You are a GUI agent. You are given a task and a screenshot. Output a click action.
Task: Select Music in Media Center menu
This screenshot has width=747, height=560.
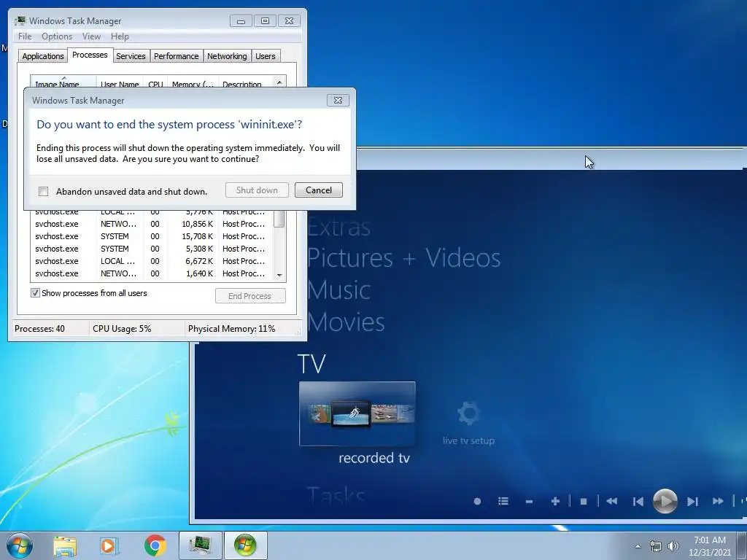pos(338,290)
